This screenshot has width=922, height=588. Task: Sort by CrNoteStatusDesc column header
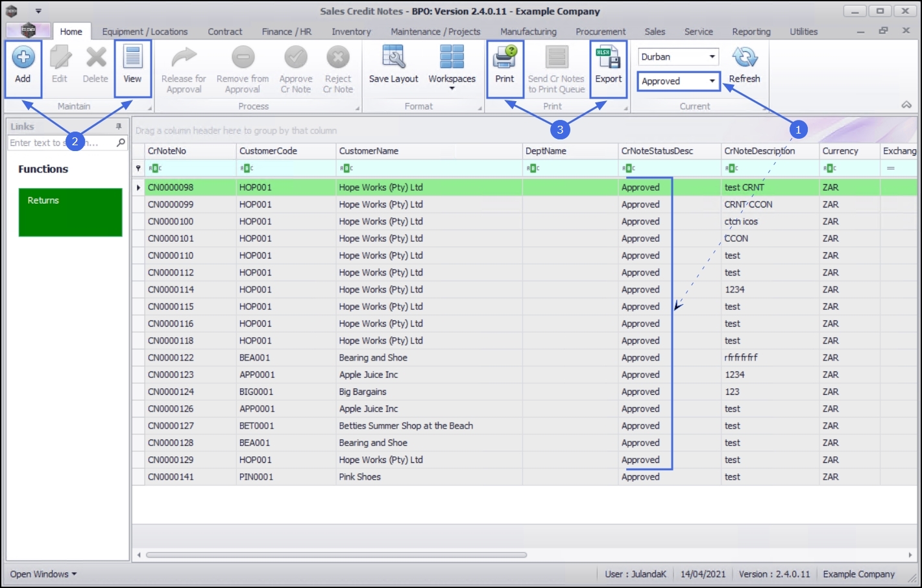pyautogui.click(x=670, y=151)
